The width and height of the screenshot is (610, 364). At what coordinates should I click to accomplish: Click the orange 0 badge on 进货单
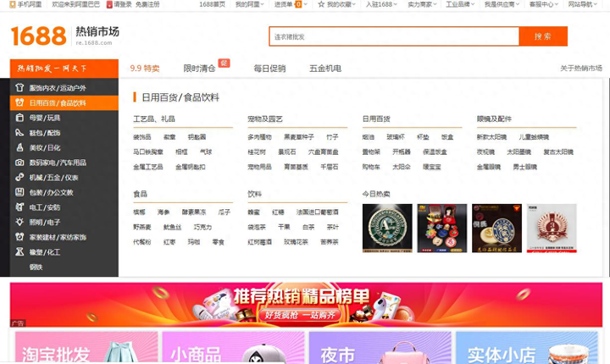click(298, 4)
